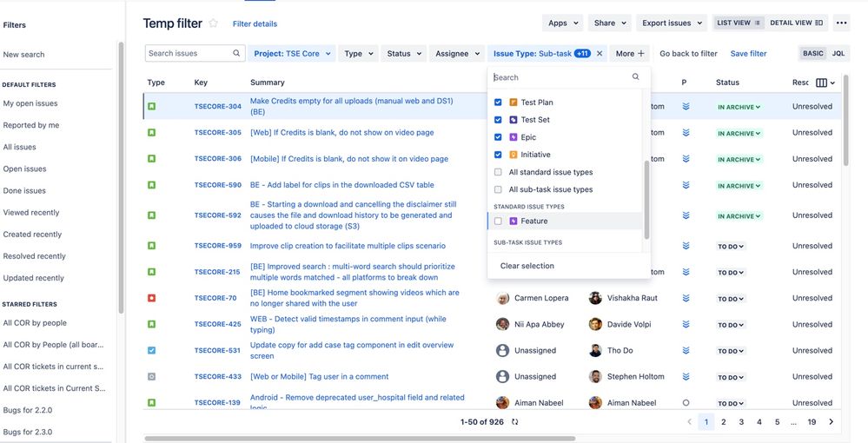The image size is (868, 443).
Task: Click Tho Do's avatar
Action: coord(595,351)
